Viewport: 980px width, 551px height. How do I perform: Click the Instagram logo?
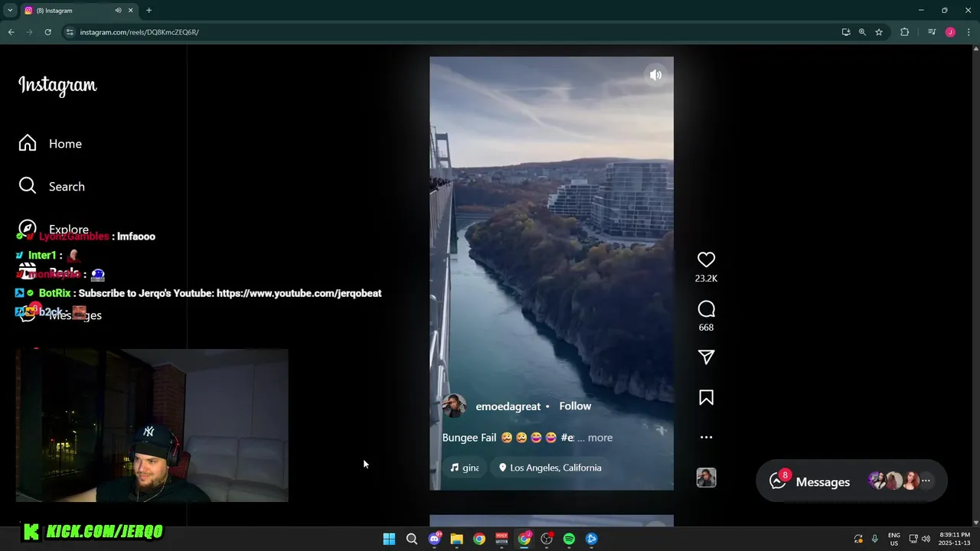(x=57, y=85)
